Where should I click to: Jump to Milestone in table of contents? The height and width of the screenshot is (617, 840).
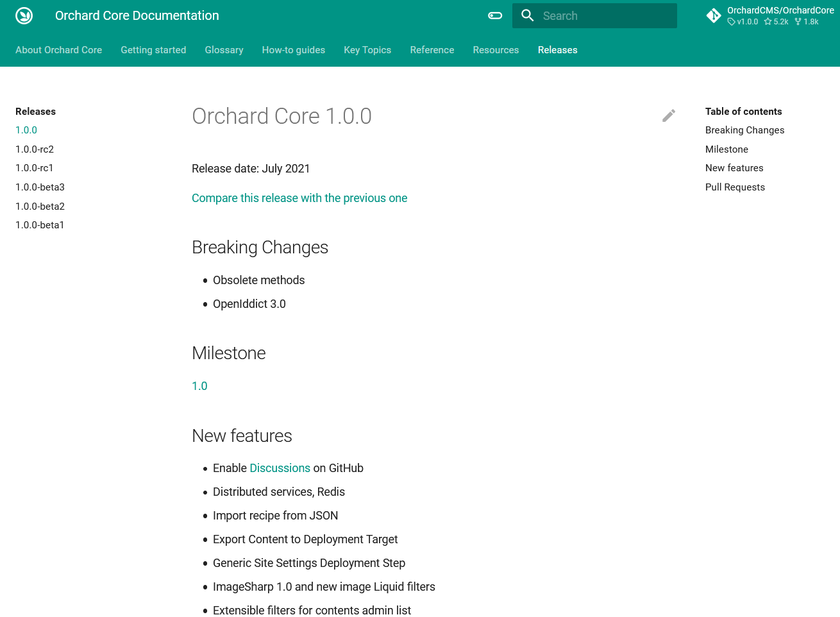tap(727, 149)
